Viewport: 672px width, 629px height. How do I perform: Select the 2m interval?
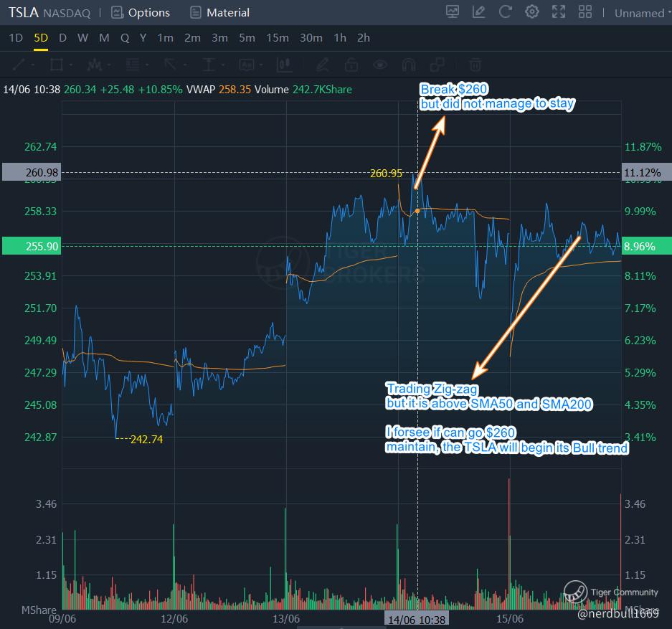click(x=192, y=38)
